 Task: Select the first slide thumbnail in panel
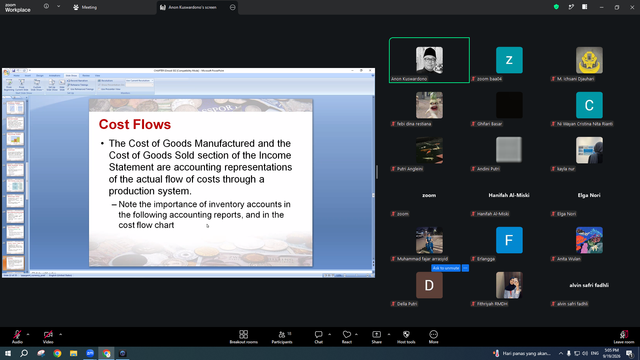pos(15,107)
